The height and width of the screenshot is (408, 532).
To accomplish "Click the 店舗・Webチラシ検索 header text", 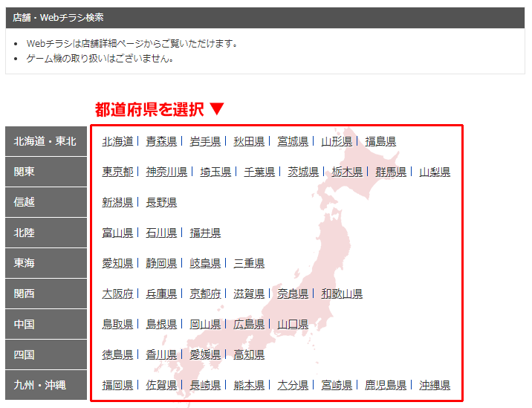I will [x=59, y=17].
